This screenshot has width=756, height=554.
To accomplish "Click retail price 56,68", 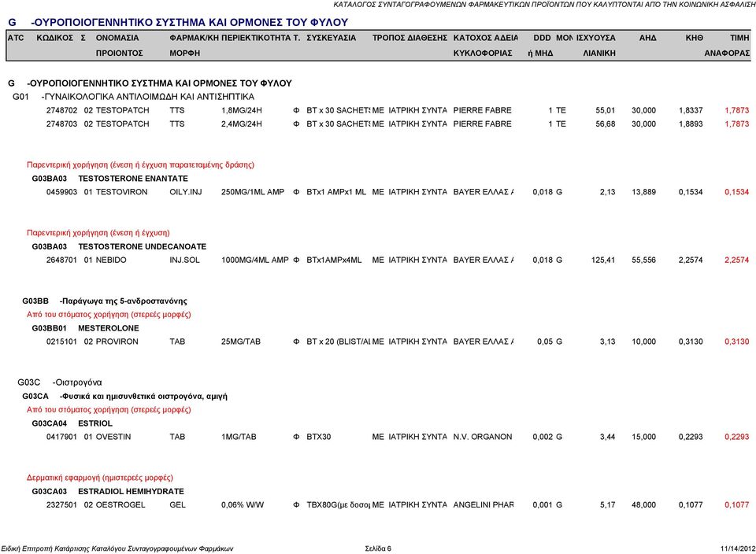I will click(605, 124).
